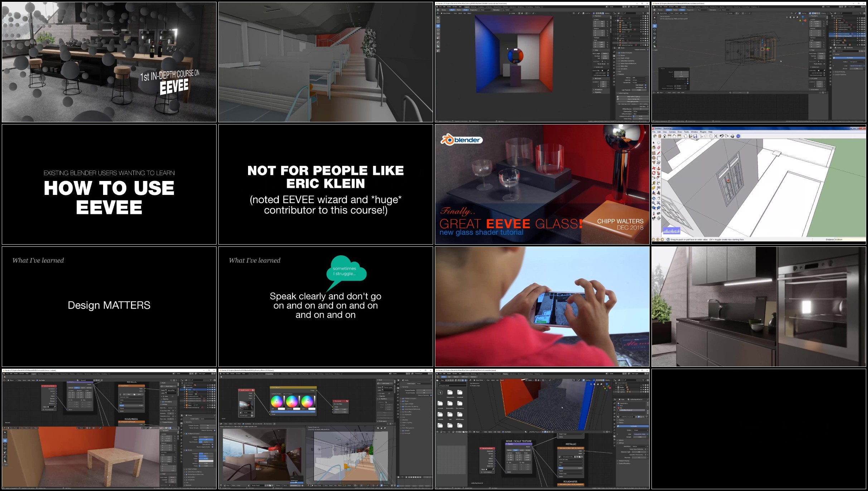Select the Walk footprints tool in SketchUp
Screen dimensions: 868x491
point(654,218)
